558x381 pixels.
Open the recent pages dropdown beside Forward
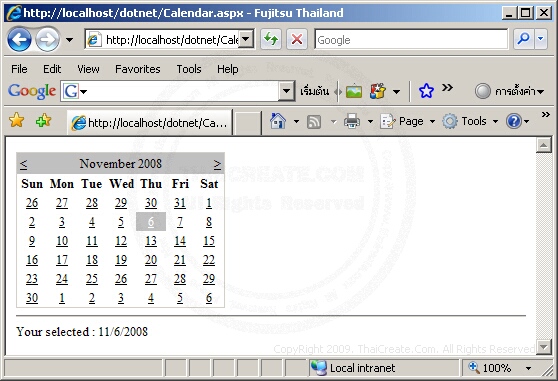(69, 40)
